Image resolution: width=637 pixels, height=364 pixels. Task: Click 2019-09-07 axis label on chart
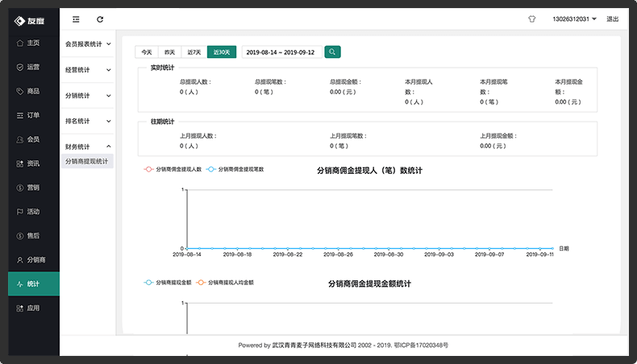point(489,254)
